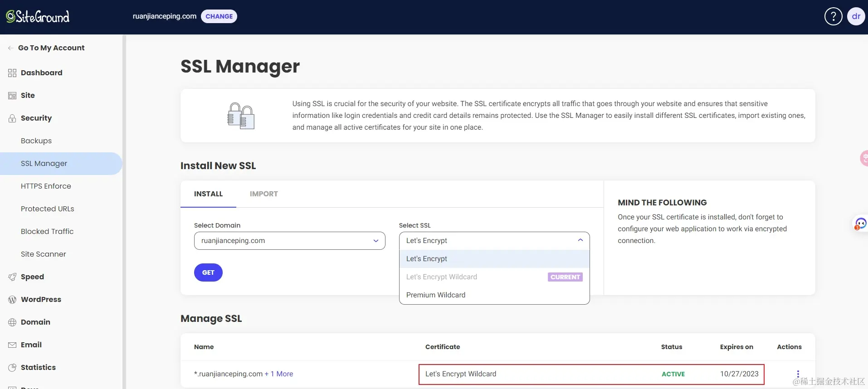868x389 pixels.
Task: Click the GET button
Action: tap(208, 272)
